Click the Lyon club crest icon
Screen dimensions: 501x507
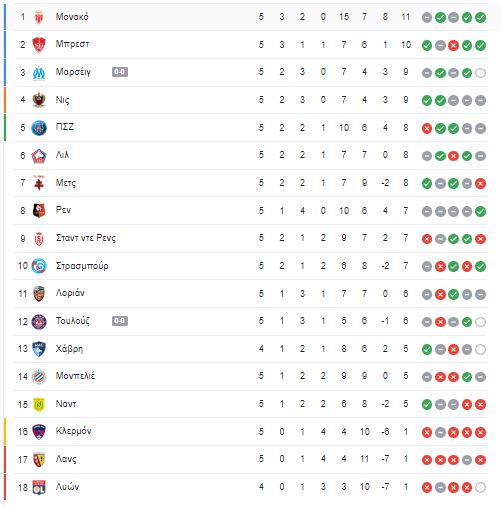pos(39,487)
